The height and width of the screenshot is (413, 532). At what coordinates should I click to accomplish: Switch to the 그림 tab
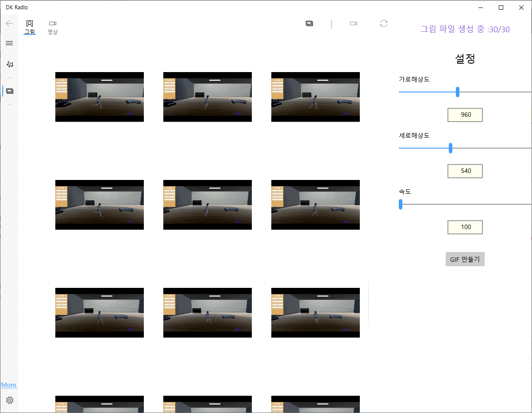[30, 27]
